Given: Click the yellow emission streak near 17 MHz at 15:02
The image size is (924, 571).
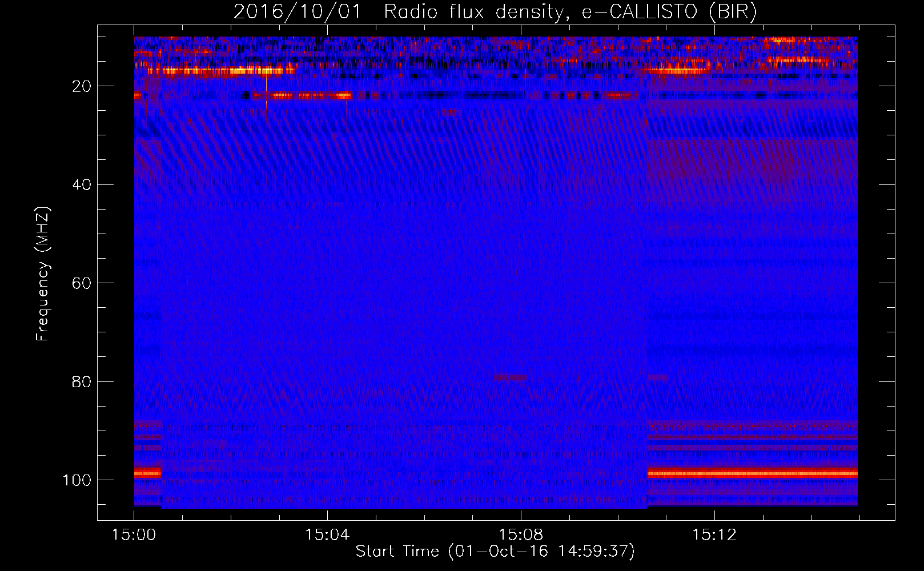Looking at the screenshot, I should [x=220, y=71].
